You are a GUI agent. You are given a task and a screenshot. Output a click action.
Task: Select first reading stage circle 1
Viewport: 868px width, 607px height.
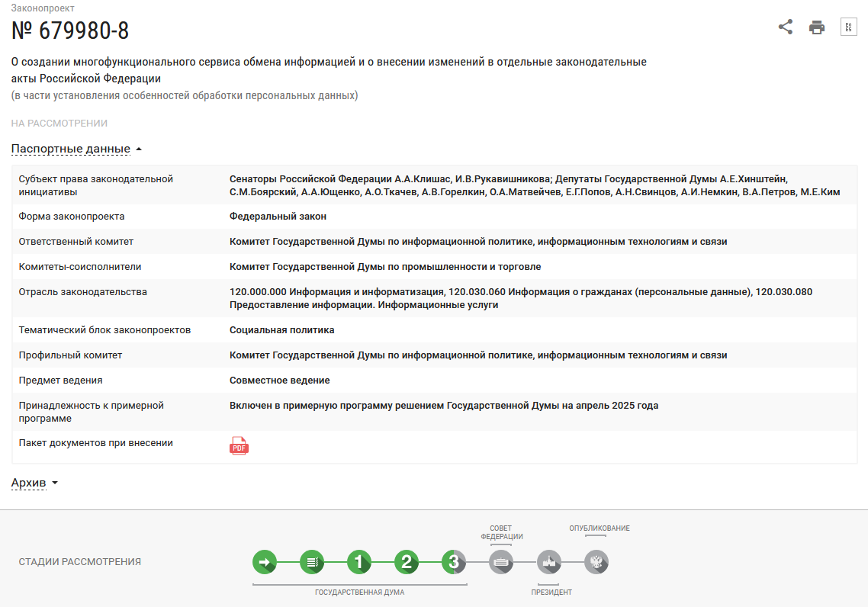click(x=358, y=562)
